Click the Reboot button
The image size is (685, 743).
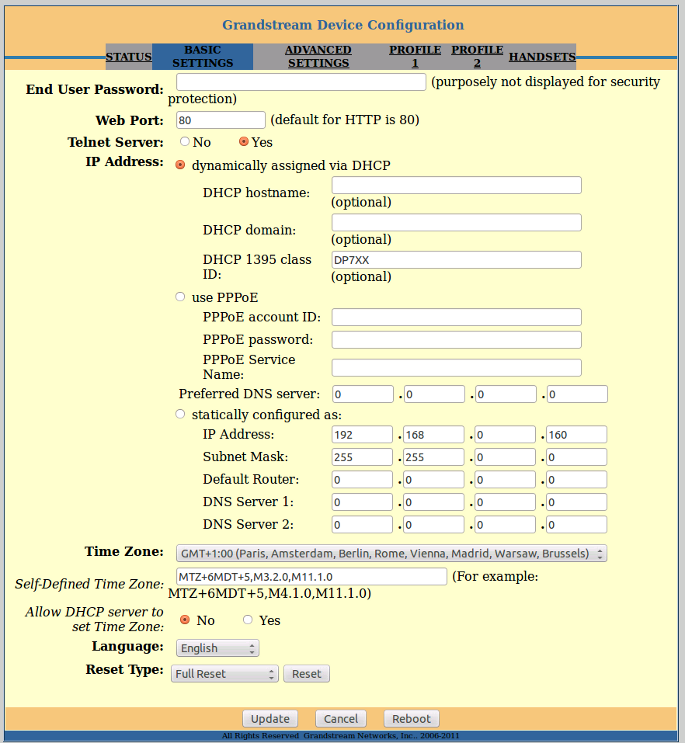click(x=411, y=718)
